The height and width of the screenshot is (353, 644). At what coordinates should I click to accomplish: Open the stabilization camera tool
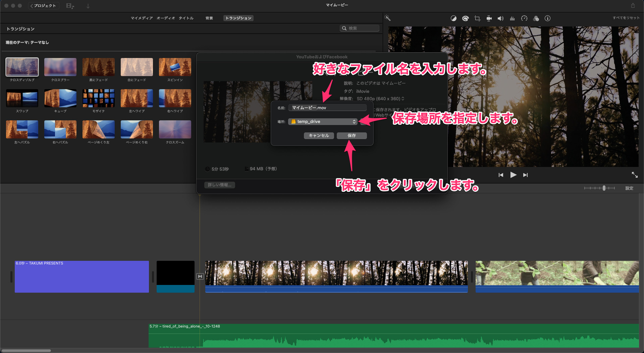tap(489, 18)
